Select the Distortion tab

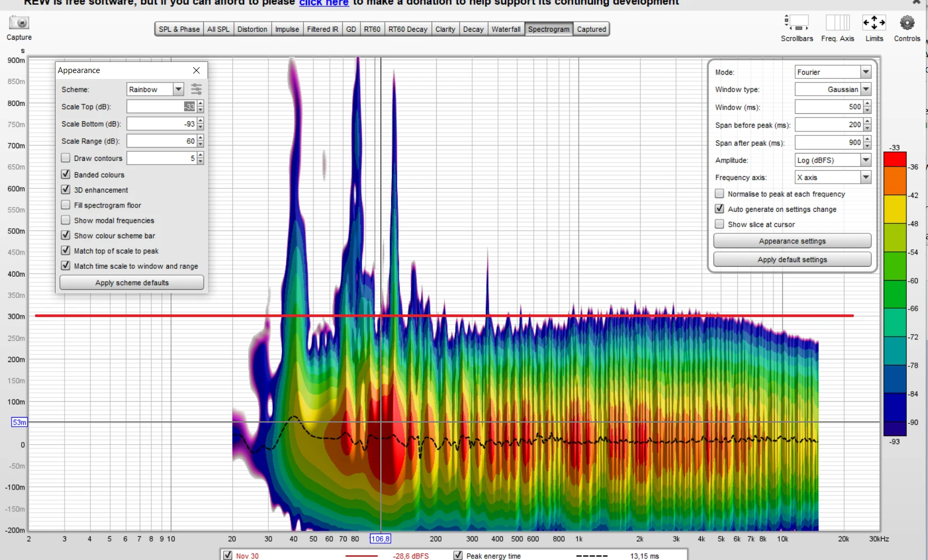click(252, 29)
